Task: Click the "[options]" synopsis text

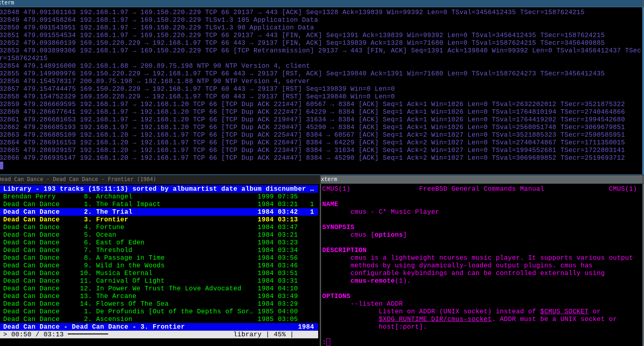Action: pyautogui.click(x=389, y=235)
